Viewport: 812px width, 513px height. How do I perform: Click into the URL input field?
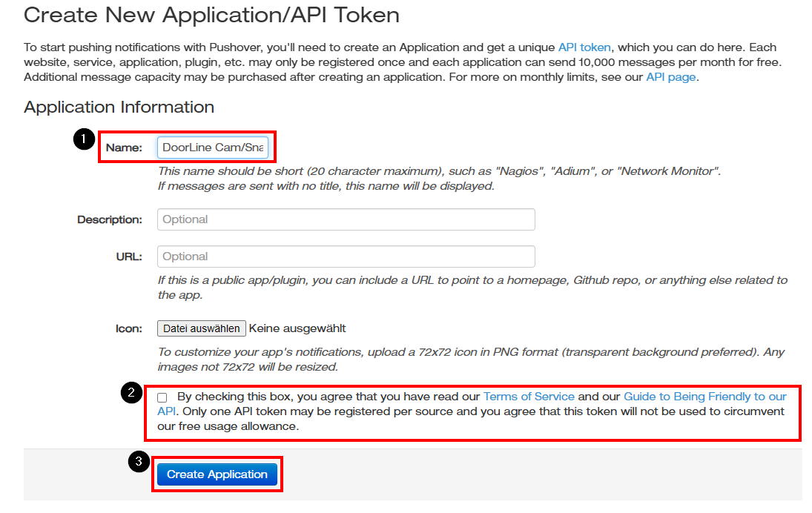click(x=346, y=256)
